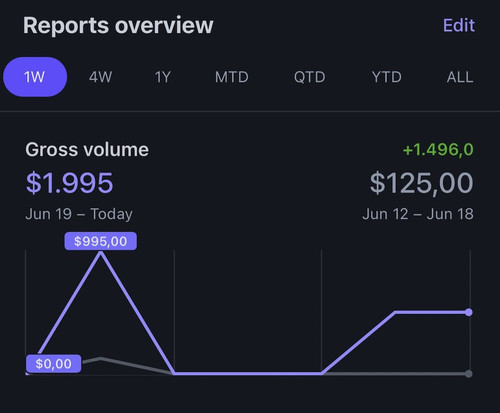Click the gray end point of the previous period line

469,374
